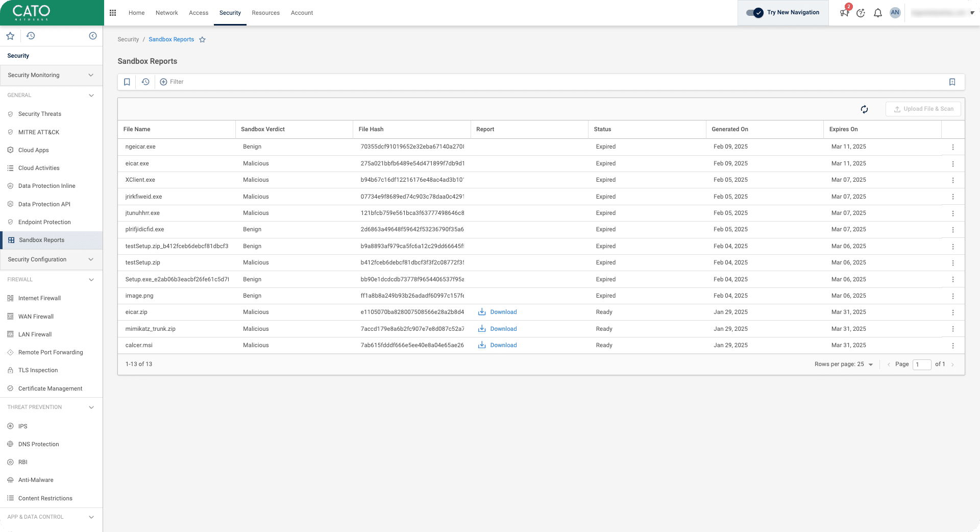Open the help assistant icon in header
The width and height of the screenshot is (980, 532).
861,13
